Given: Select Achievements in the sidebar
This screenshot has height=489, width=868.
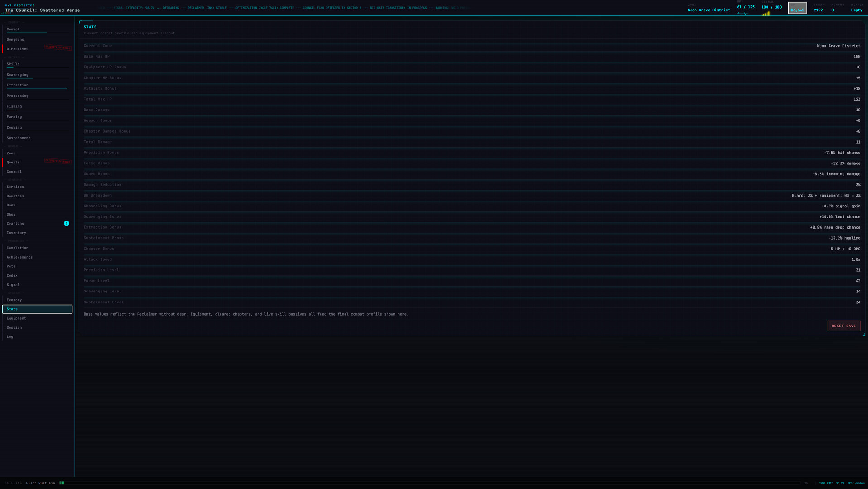Looking at the screenshot, I should 19,257.
